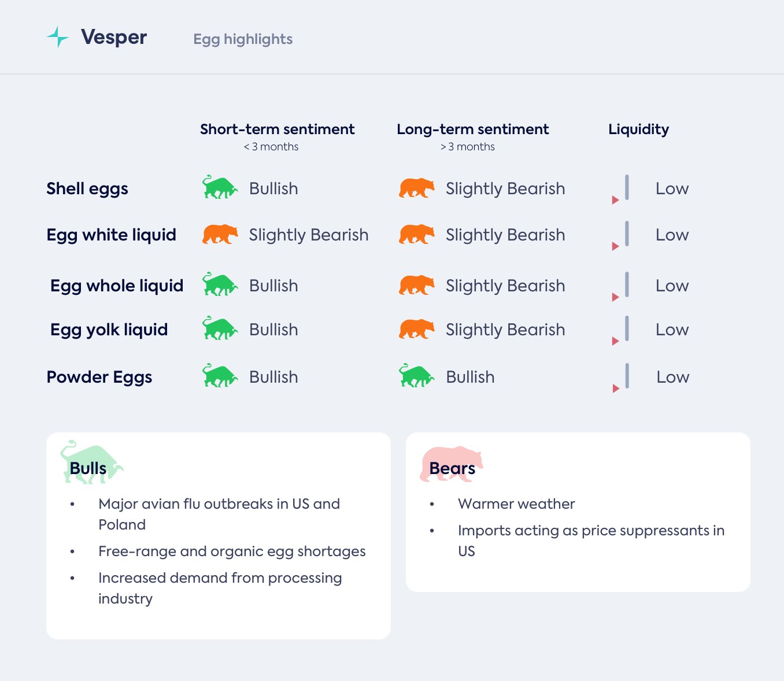Click the Vesper brand name
The height and width of the screenshot is (681, 784).
(x=114, y=37)
